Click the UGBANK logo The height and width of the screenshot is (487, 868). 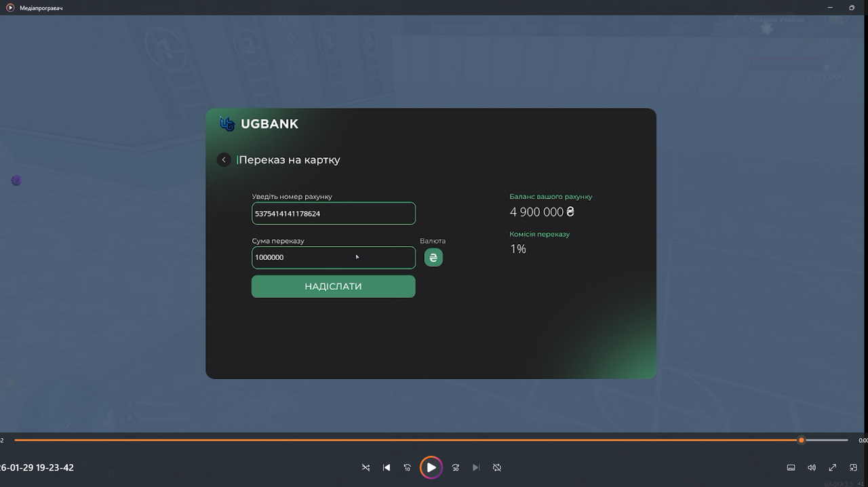[x=259, y=124]
